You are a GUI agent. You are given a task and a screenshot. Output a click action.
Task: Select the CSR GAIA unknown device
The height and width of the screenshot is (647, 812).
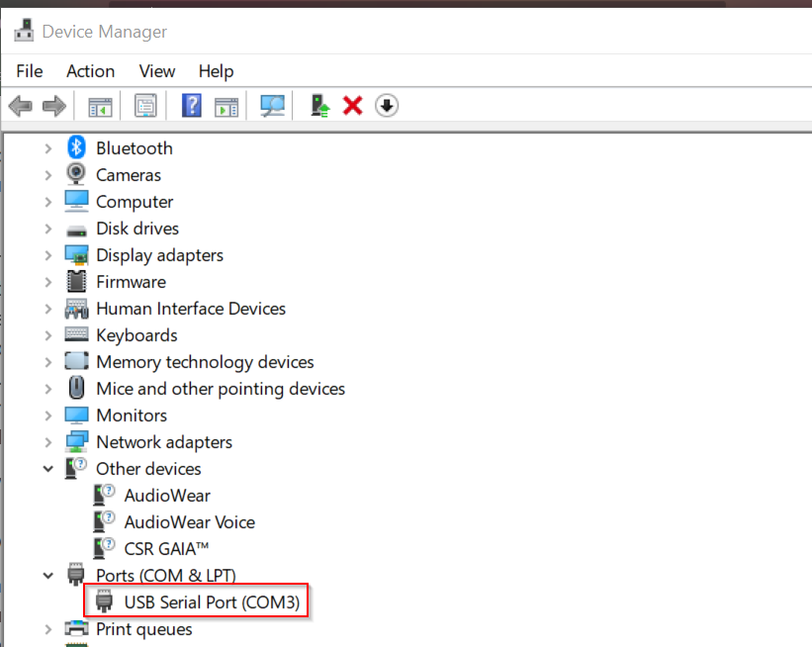point(166,549)
